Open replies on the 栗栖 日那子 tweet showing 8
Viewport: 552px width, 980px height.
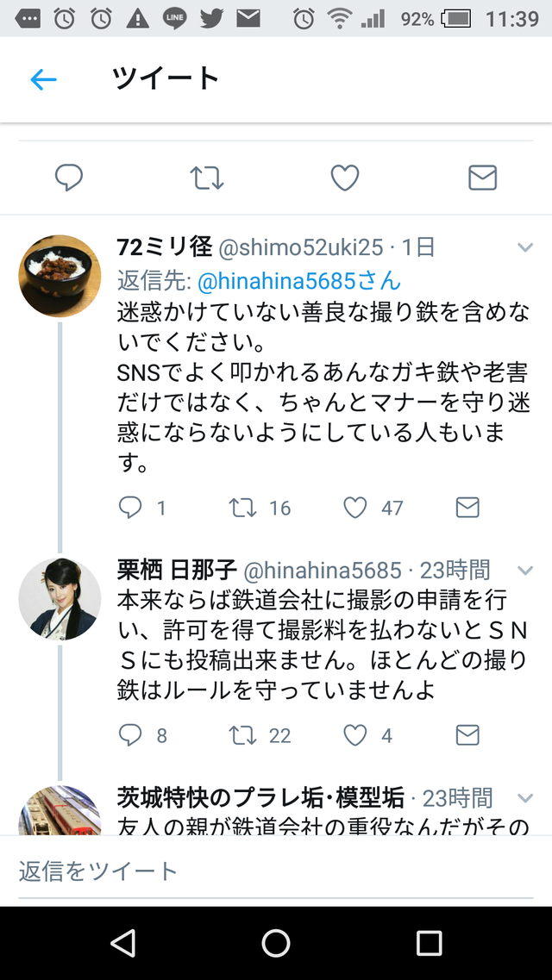coord(130,735)
